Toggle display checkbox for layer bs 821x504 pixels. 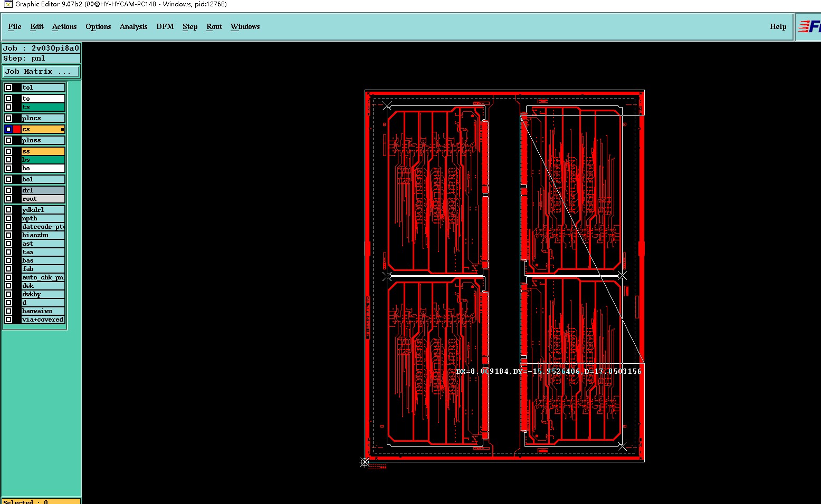(8, 160)
